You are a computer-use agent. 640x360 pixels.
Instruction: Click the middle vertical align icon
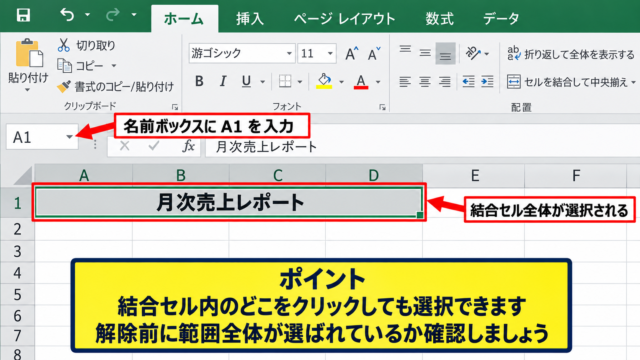(x=425, y=53)
